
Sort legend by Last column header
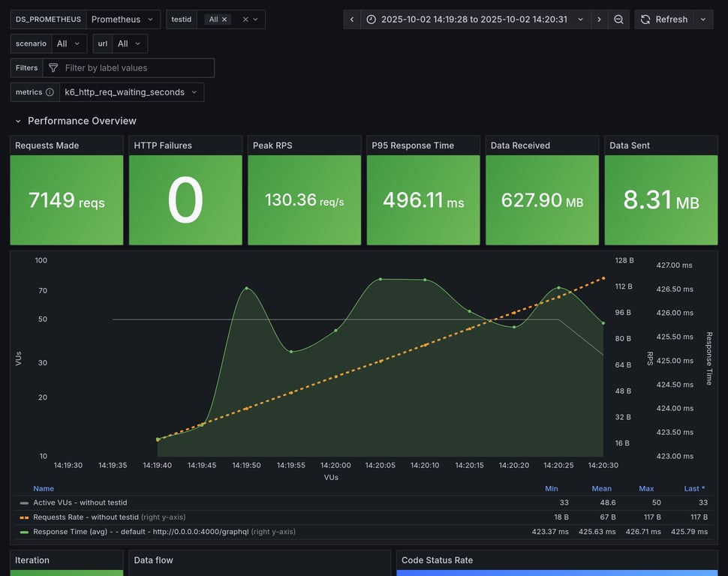[x=693, y=488]
